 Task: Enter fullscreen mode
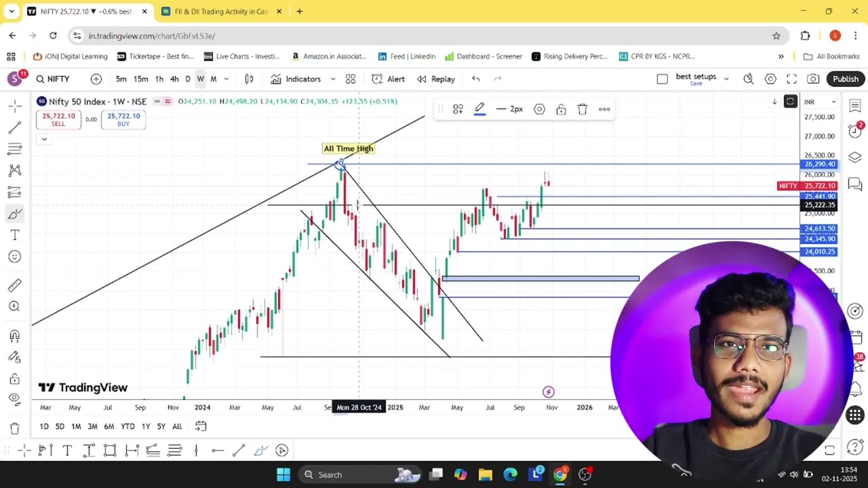(x=791, y=79)
